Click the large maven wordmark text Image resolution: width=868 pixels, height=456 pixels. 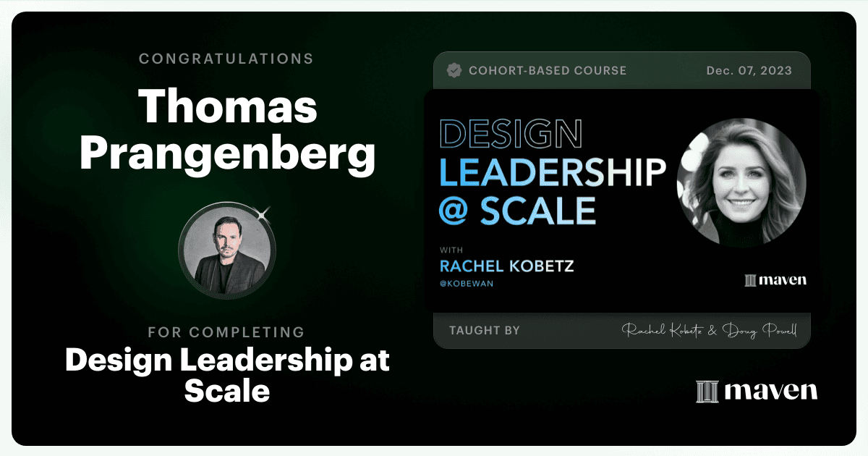770,392
